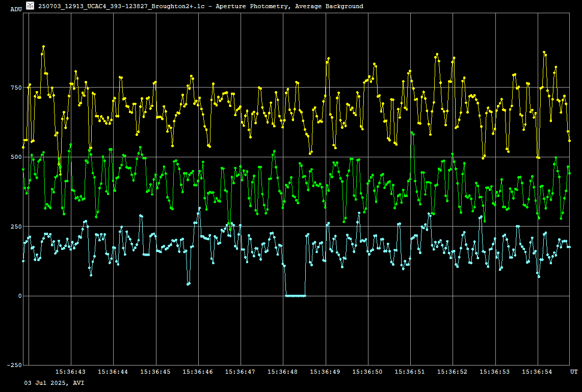
Task: Click the 500 value on the vertical axis
Action: [x=16, y=157]
